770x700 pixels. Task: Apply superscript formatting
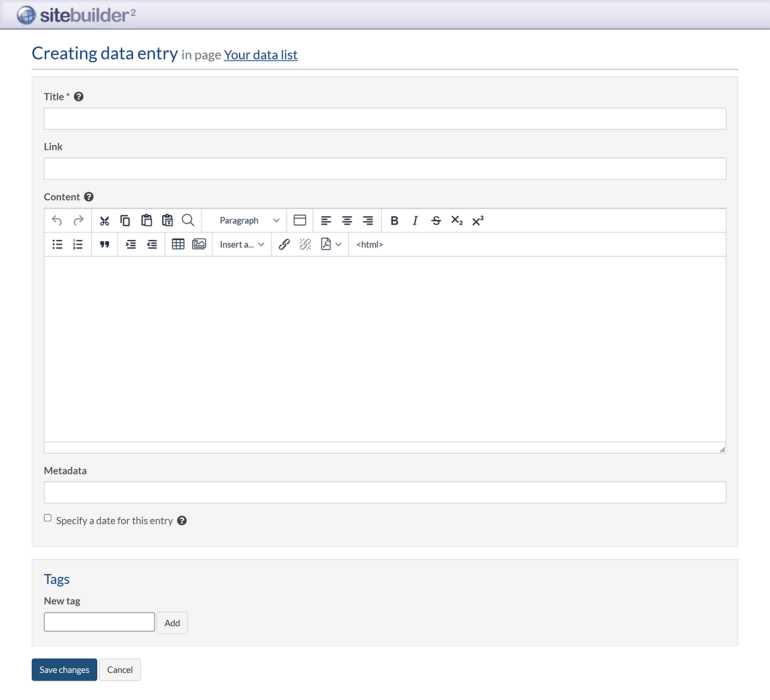click(478, 221)
